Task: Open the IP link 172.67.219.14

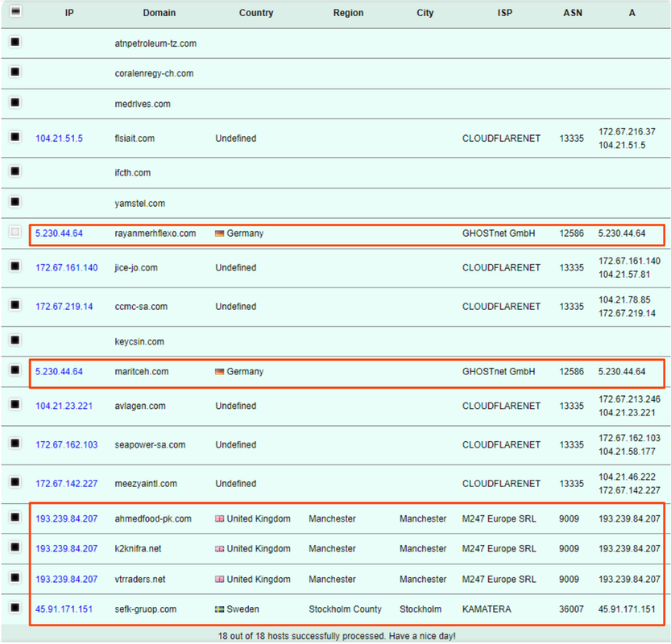Action: tap(64, 307)
